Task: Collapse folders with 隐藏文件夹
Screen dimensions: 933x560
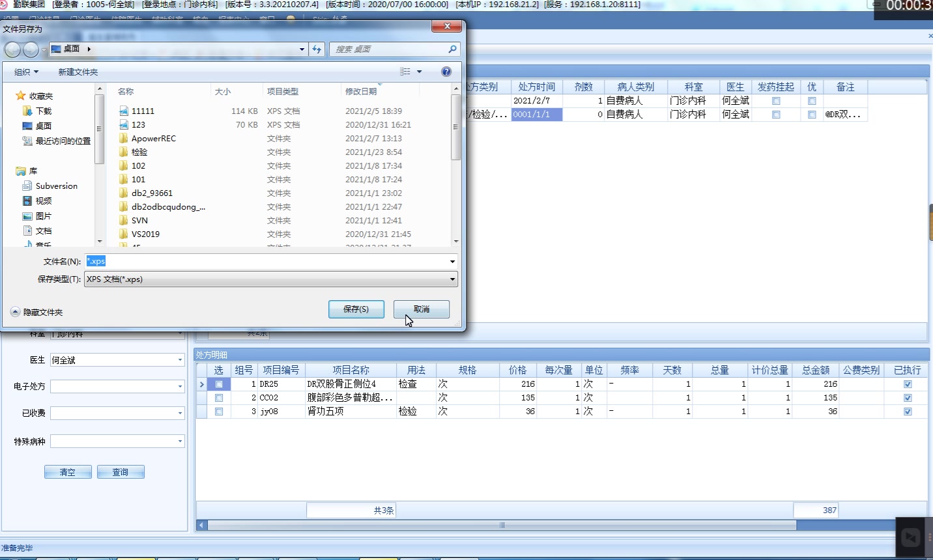Action: (36, 313)
